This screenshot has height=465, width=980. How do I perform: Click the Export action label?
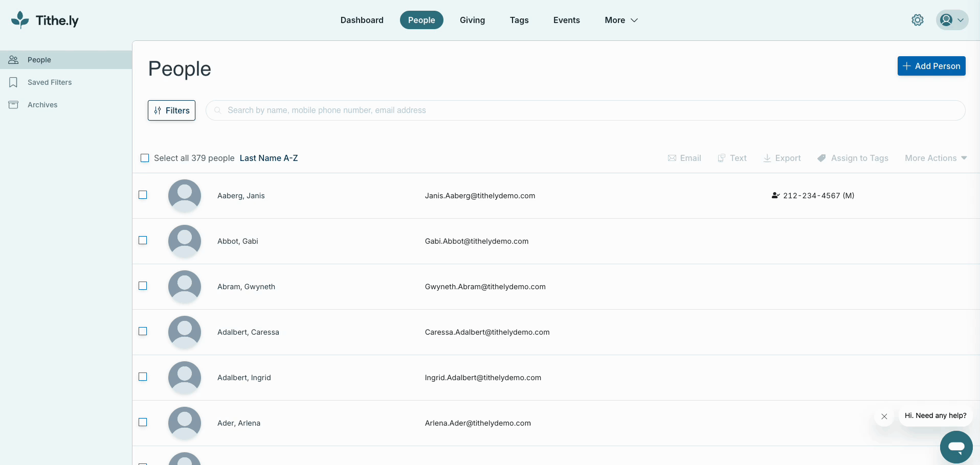788,158
